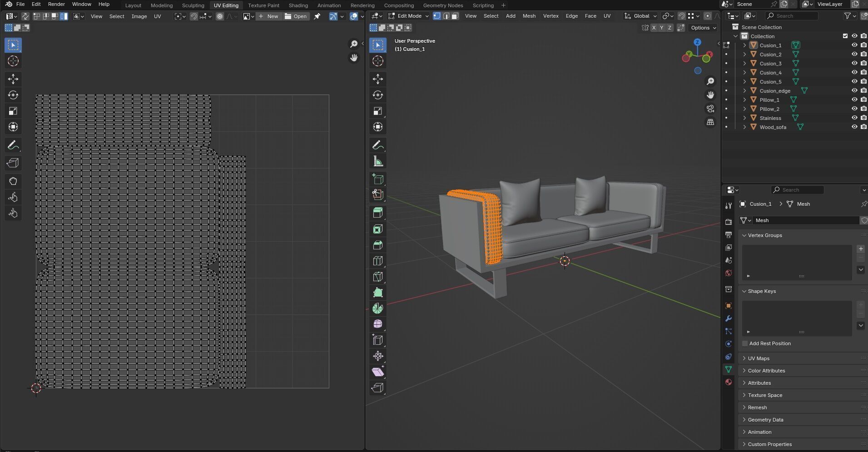Click the Mesh data-block name field
The image size is (868, 452).
805,220
